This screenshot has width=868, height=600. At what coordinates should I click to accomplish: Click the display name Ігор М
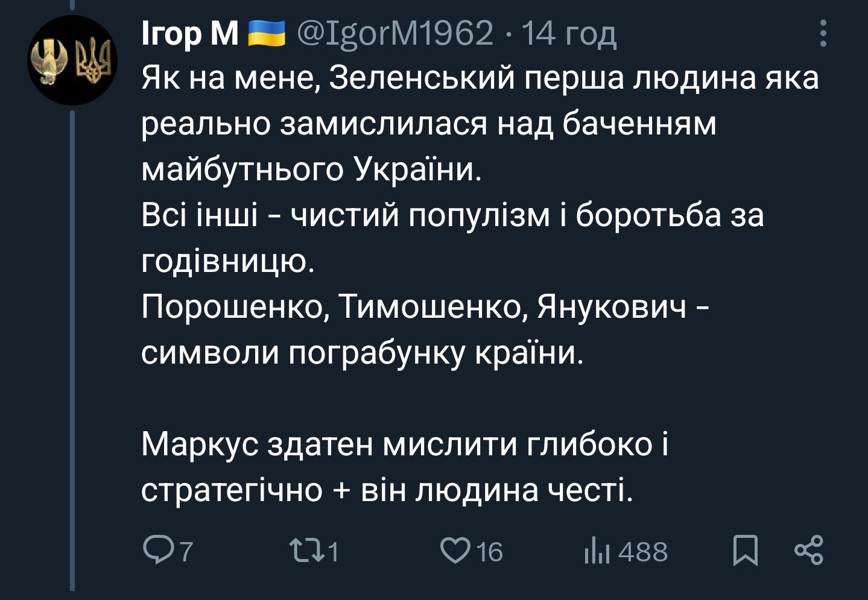pos(190,33)
